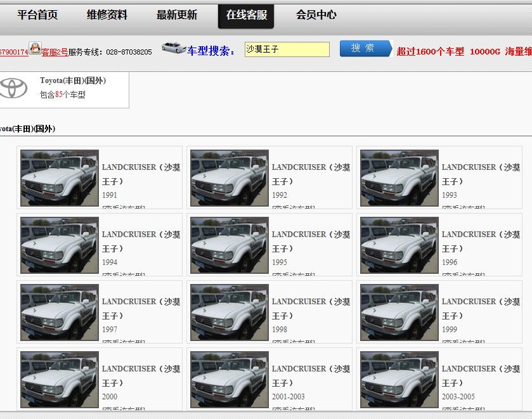Click the LANDCRUISER title above year 1999
This screenshot has width=532, height=419.
[481, 309]
